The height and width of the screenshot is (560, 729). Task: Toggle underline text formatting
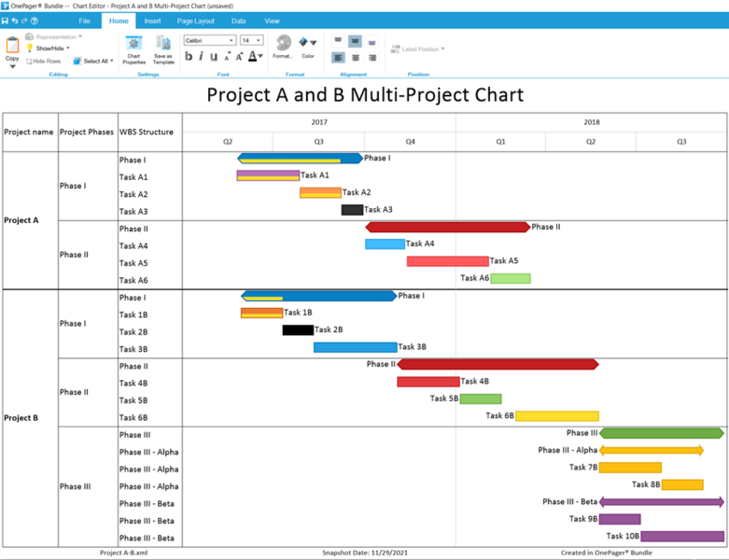point(214,57)
